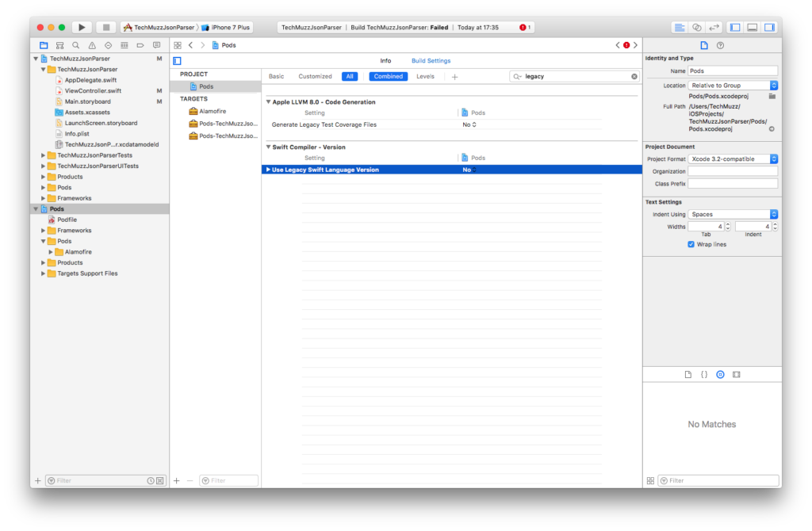812x531 pixels.
Task: Toggle Wrap lines checkbox
Action: pyautogui.click(x=691, y=244)
